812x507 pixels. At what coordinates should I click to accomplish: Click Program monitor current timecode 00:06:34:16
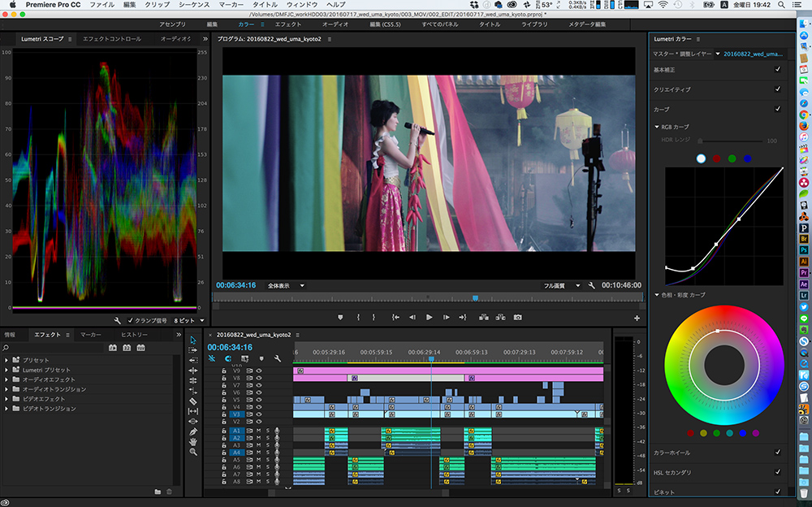[x=235, y=286]
